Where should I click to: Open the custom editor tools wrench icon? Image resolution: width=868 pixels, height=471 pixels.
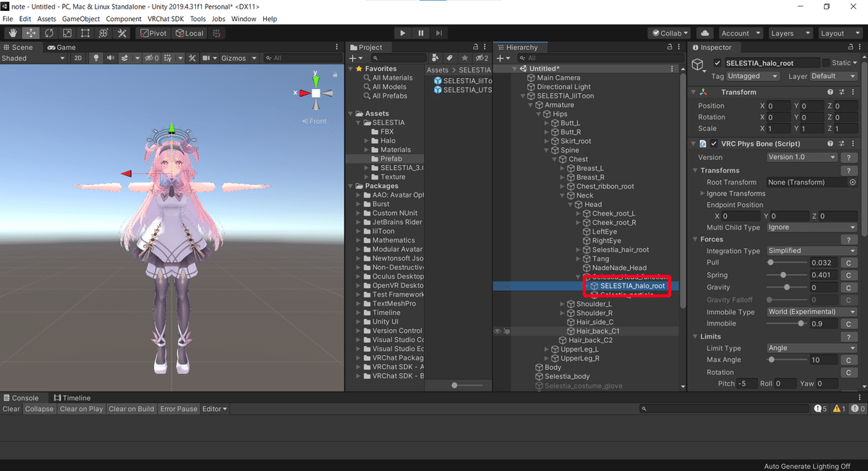click(121, 33)
